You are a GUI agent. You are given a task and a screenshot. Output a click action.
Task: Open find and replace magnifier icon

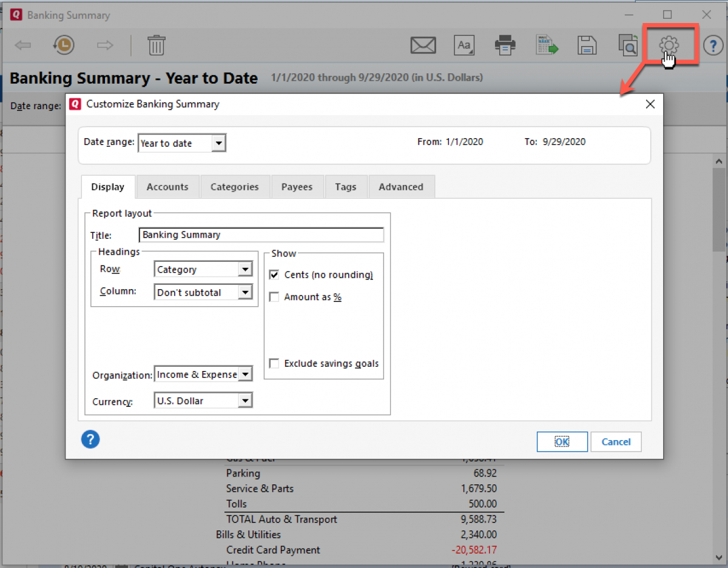(628, 45)
